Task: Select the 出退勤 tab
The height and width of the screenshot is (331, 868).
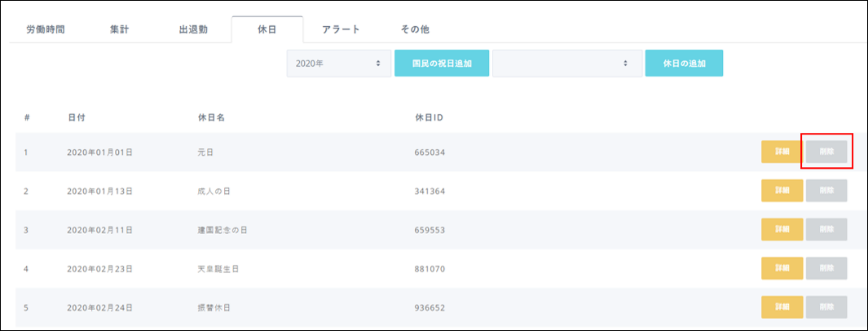Action: pos(193,29)
